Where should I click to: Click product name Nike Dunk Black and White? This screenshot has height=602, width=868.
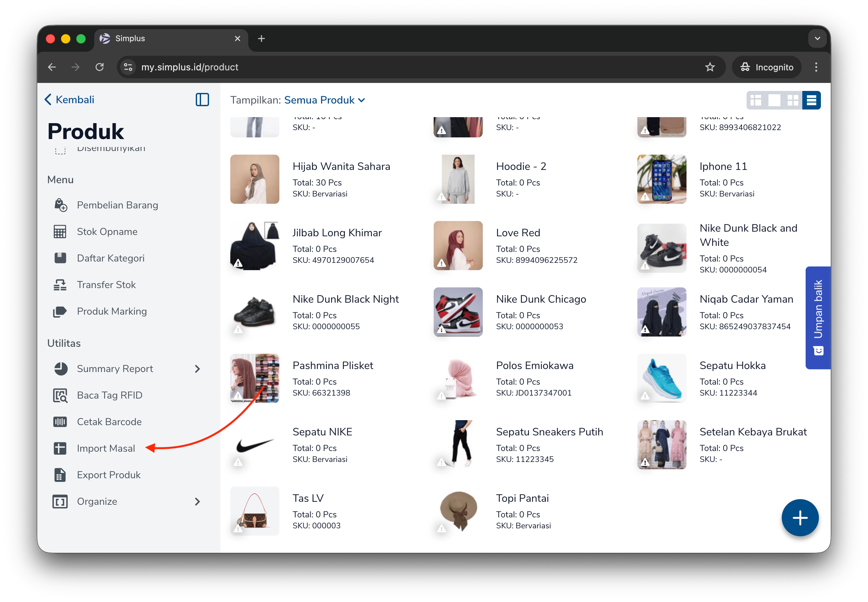(x=748, y=235)
